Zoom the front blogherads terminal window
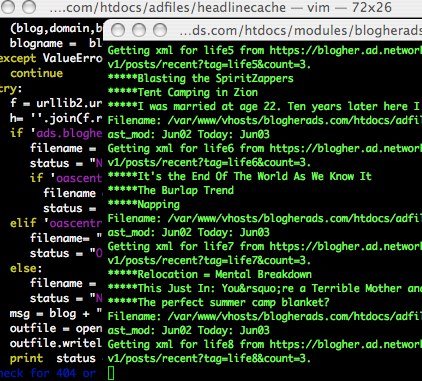Image resolution: width=422 pixels, height=381 pixels. pyautogui.click(x=160, y=30)
